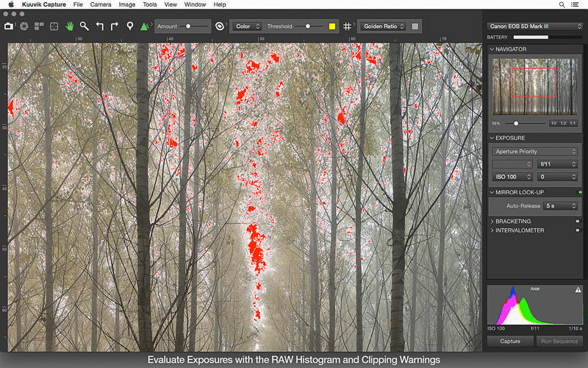Toggle the Mirror Lock-Up green indicator
The height and width of the screenshot is (368, 588).
pos(579,193)
